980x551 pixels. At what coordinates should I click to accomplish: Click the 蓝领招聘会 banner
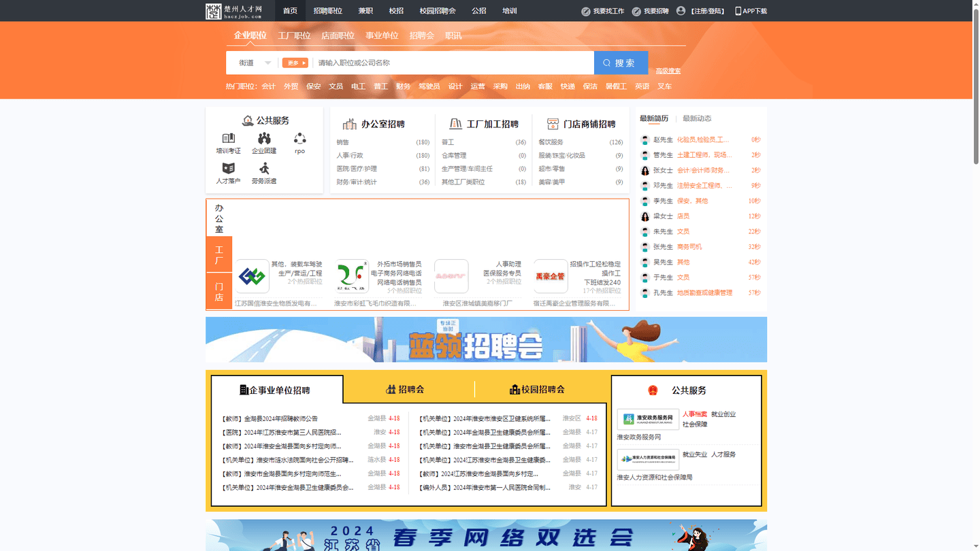486,339
